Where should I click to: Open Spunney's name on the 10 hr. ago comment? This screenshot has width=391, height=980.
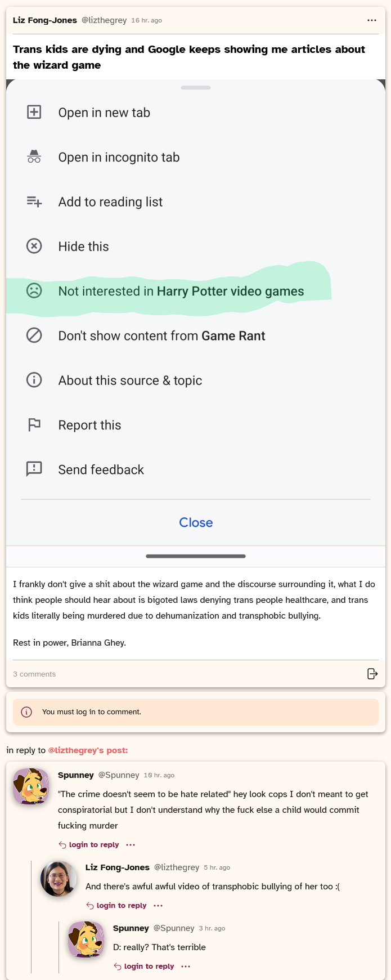pyautogui.click(x=76, y=775)
